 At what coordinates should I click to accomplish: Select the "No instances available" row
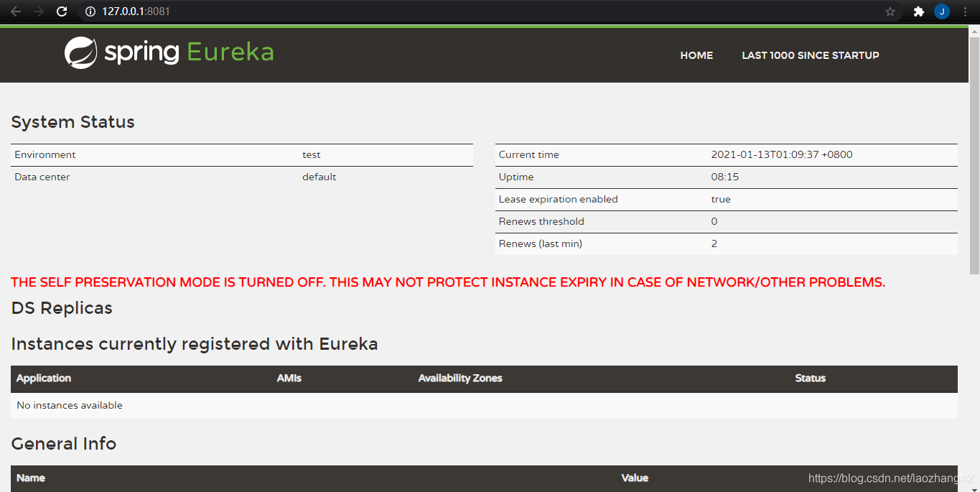point(70,406)
